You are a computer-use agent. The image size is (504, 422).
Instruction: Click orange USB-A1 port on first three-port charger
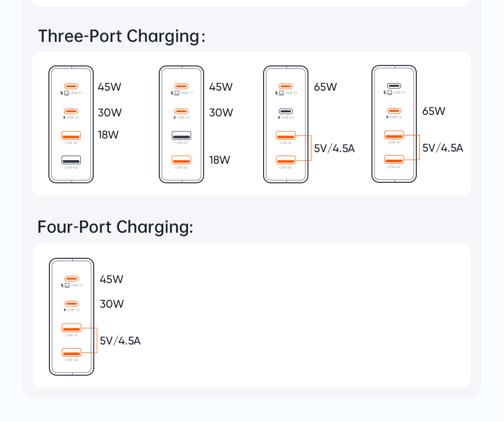click(x=71, y=135)
